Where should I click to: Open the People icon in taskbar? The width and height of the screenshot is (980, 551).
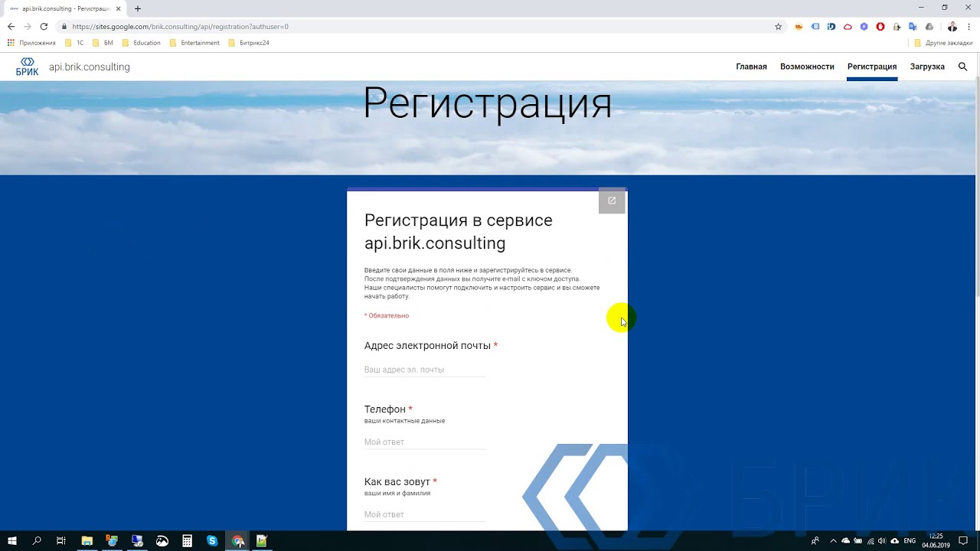tap(815, 541)
